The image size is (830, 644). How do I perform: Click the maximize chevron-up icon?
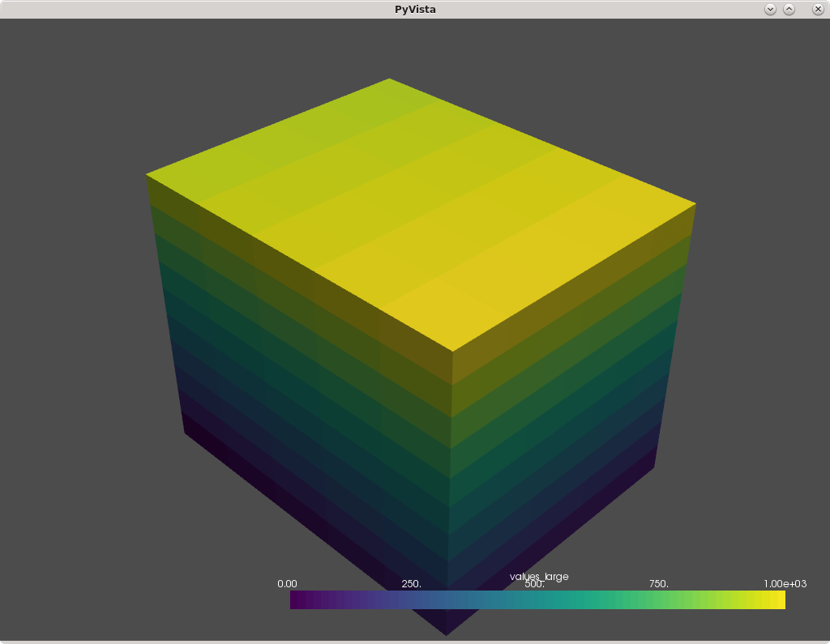coord(788,10)
